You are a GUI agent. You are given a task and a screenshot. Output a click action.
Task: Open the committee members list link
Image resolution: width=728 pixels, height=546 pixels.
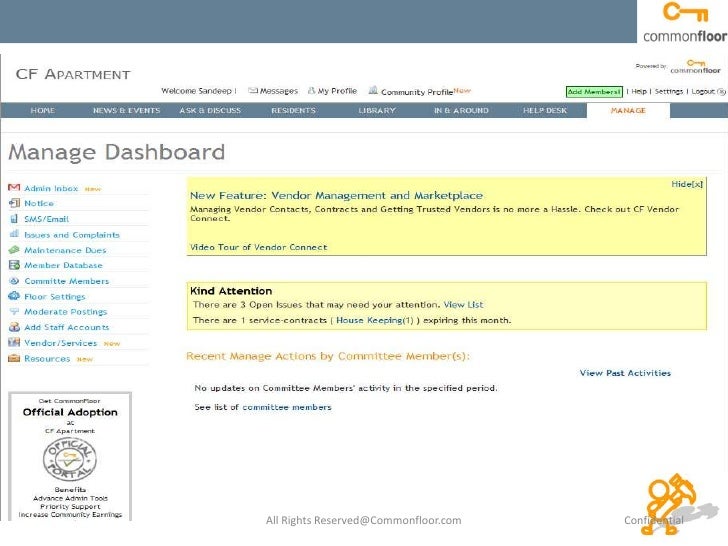click(x=287, y=407)
